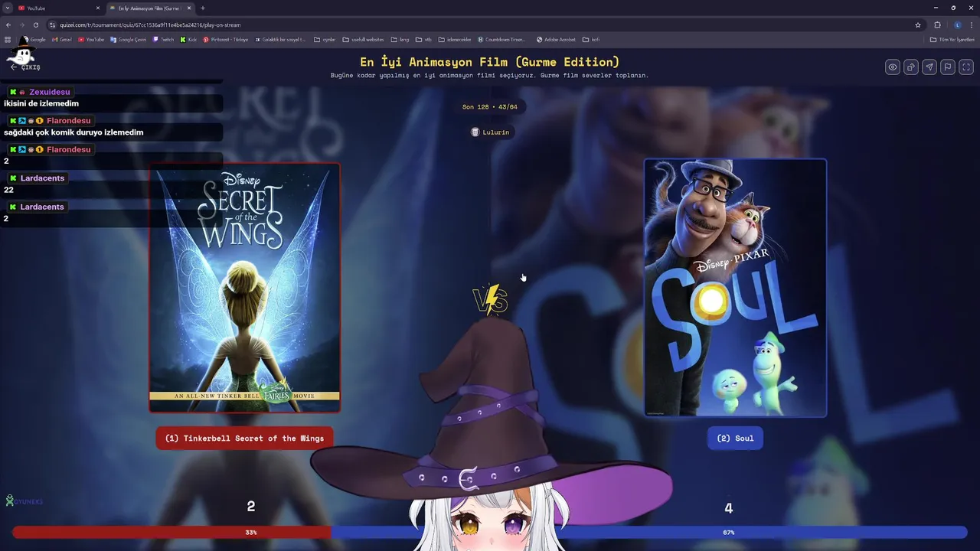Screen dimensions: 980x551
Task: Open the Countdown Timer bookmark
Action: pos(501,39)
